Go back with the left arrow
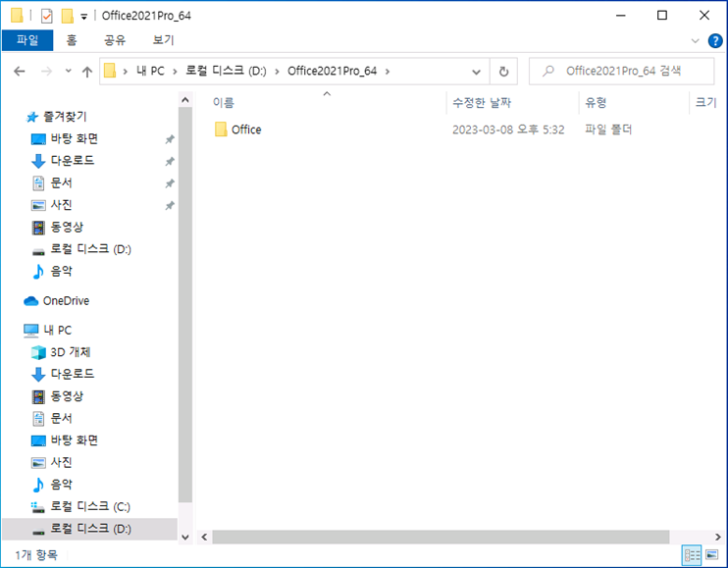 tap(20, 71)
